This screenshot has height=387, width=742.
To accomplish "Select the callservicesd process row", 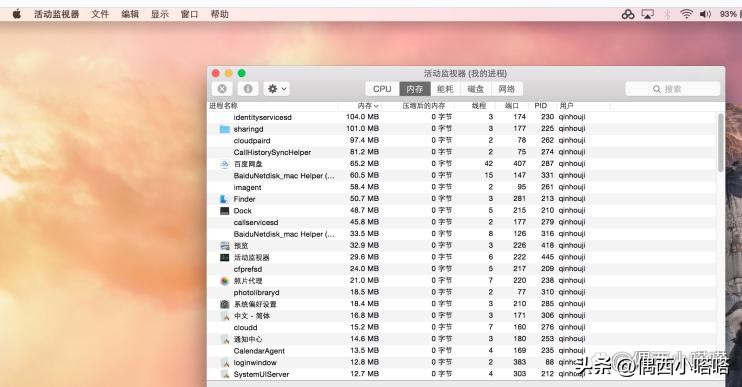I will pyautogui.click(x=462, y=222).
